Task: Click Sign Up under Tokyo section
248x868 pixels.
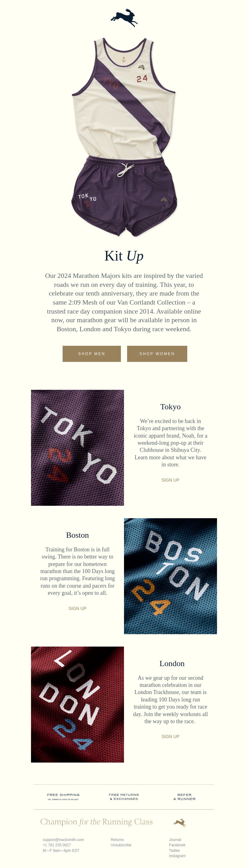Action: (170, 480)
